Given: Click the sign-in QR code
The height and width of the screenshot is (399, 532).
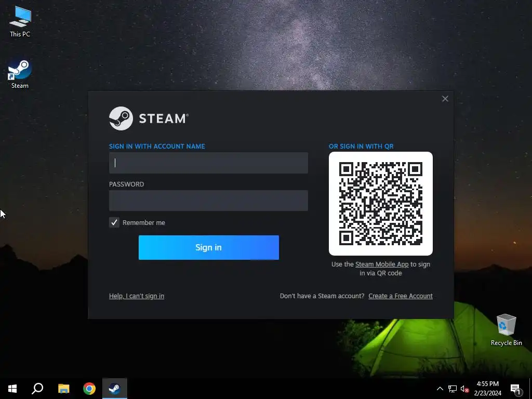Looking at the screenshot, I should point(381,204).
